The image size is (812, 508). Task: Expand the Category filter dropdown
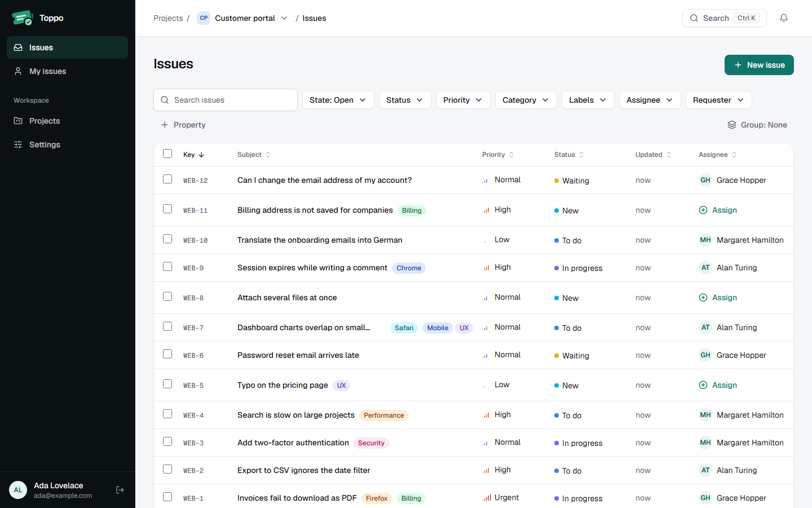coord(526,100)
